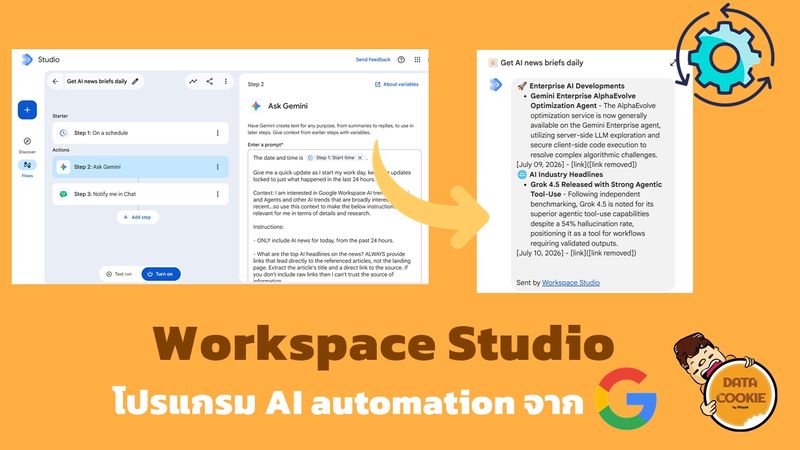Open Step 1 On a schedule options menu
This screenshot has height=450, width=800.
click(x=218, y=133)
